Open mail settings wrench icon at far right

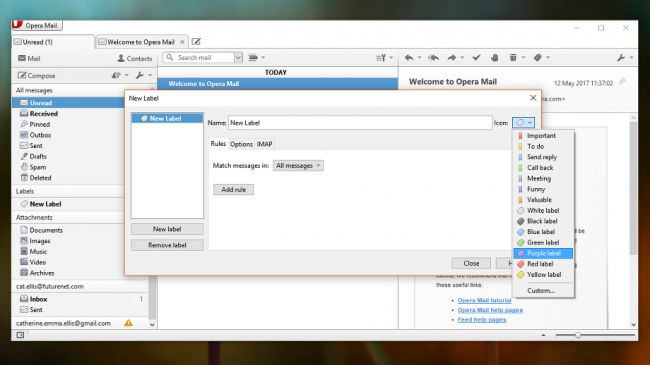coord(621,58)
